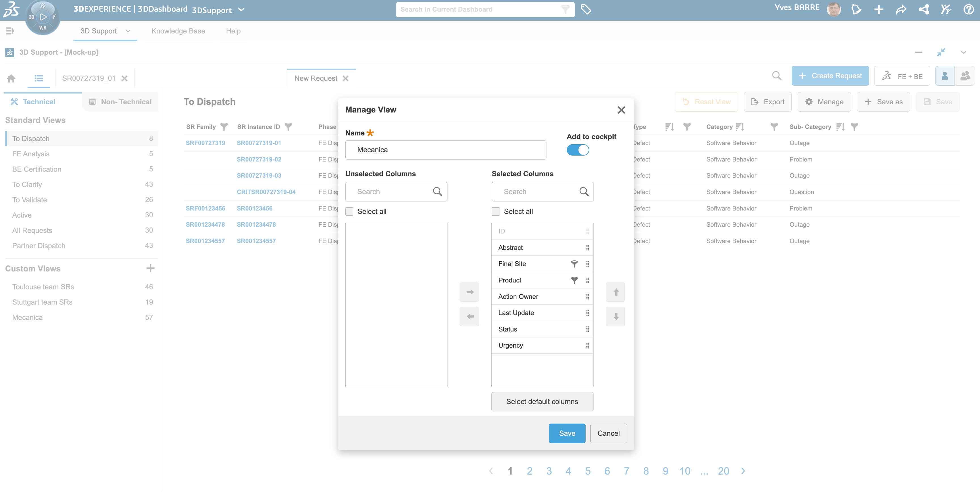
Task: Expand the widget menu chevron at top right
Action: (x=963, y=52)
